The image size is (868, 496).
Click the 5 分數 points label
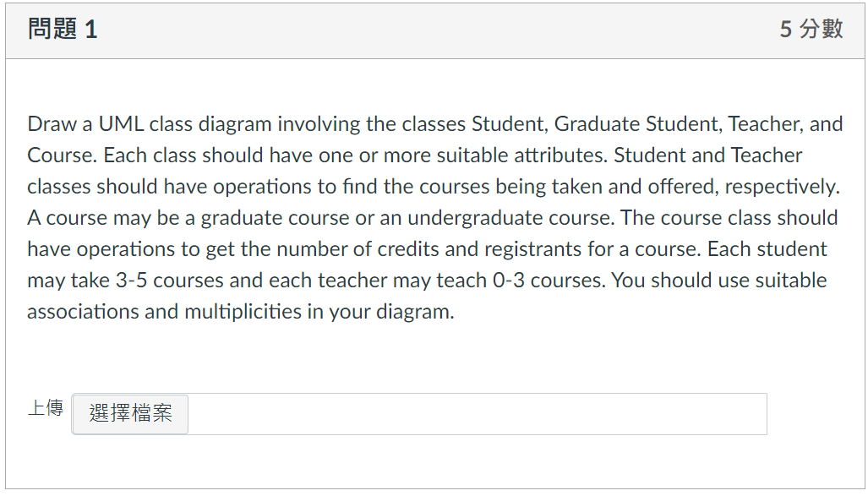pos(811,30)
